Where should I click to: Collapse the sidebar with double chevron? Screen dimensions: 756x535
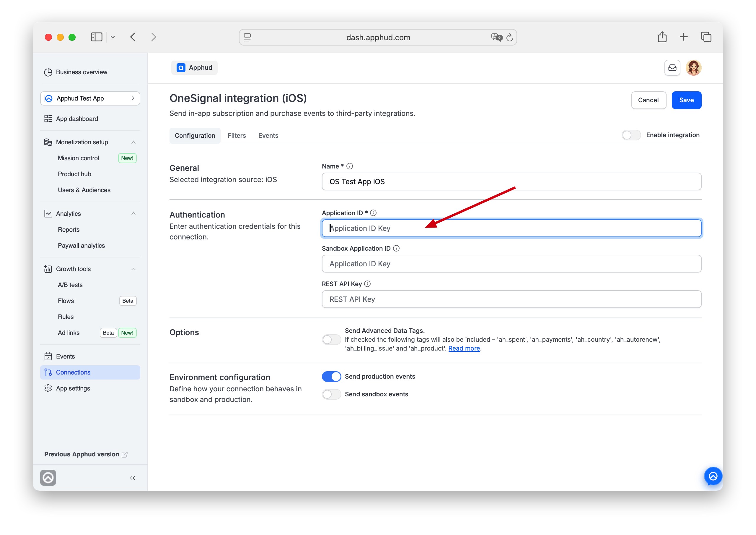point(133,478)
